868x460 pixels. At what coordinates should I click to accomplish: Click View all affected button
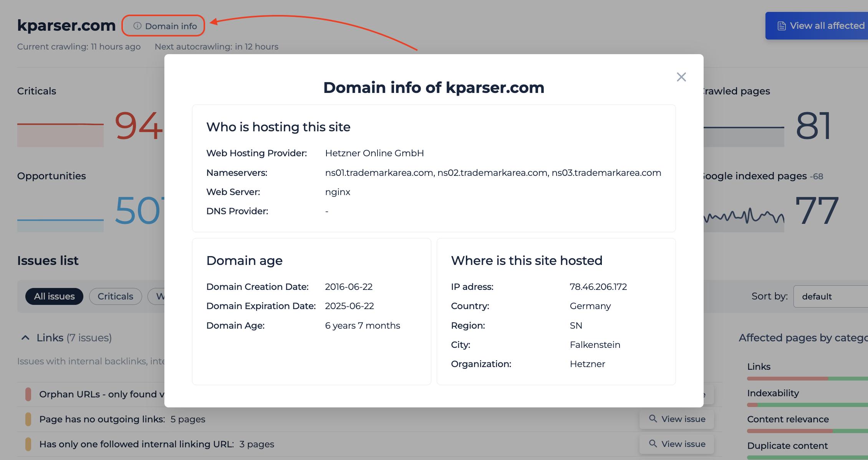817,26
